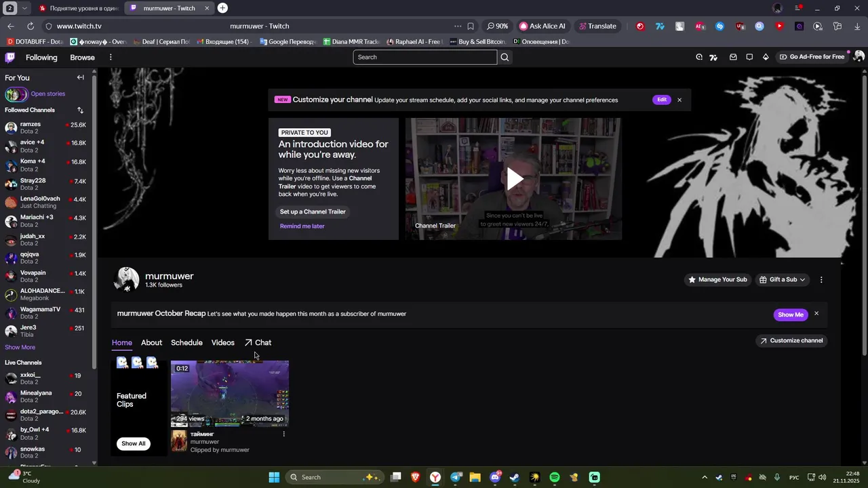This screenshot has width=868, height=488.
Task: Click Show All featured clips
Action: tap(134, 443)
